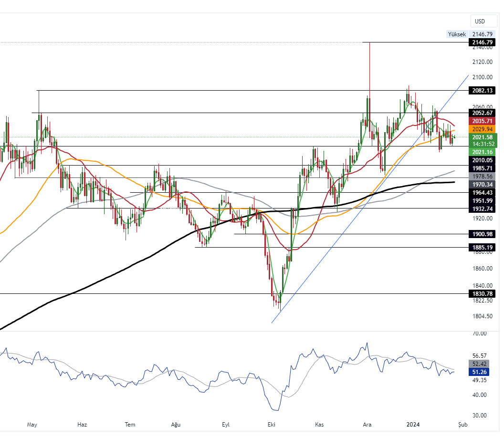Select the May label on time axis
Image resolution: width=504 pixels, height=448 pixels.
(x=32, y=425)
